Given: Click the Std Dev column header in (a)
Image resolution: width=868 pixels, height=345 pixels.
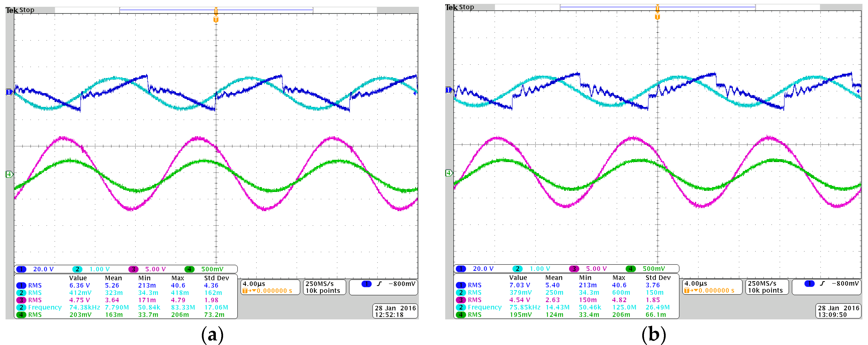Looking at the screenshot, I should [x=217, y=278].
